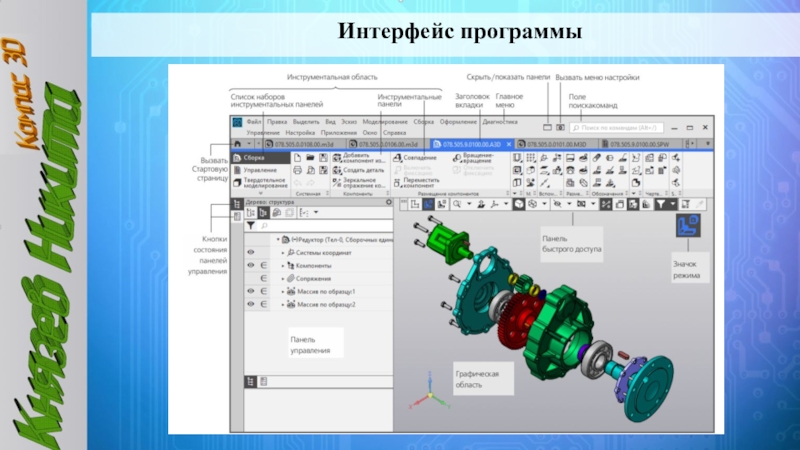Click the filter funnel in the tree panel
Viewport: 800px width, 450px height.
coord(250,226)
